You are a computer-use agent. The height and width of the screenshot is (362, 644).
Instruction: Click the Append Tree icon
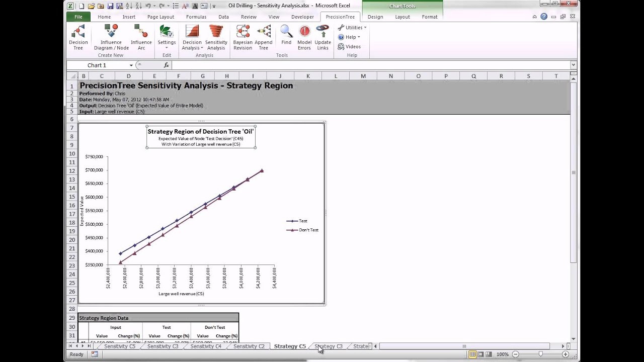(x=264, y=37)
